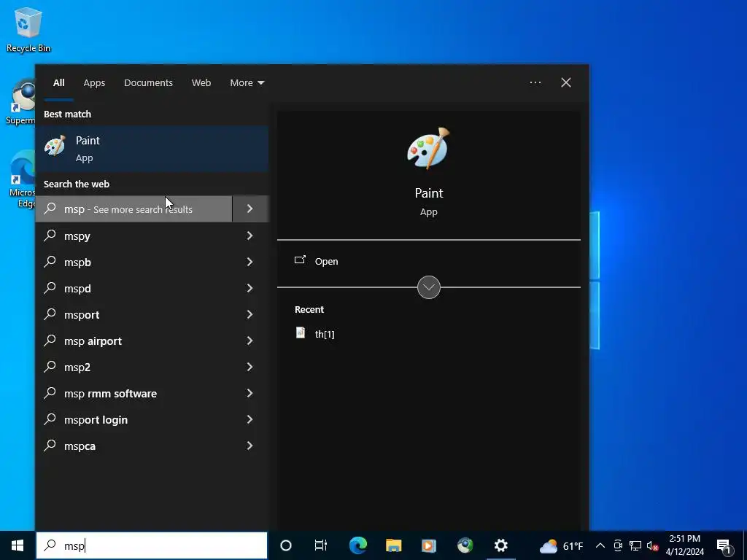Launch Microsoft Edge from the taskbar

pos(357,545)
